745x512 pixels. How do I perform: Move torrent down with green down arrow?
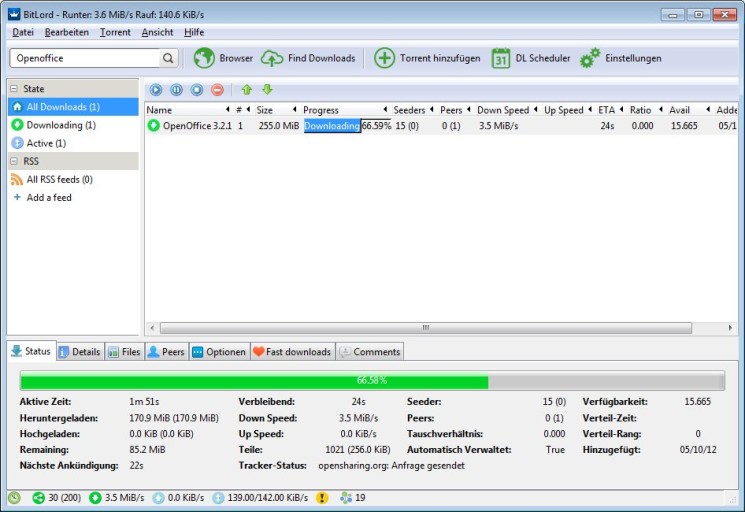point(267,89)
